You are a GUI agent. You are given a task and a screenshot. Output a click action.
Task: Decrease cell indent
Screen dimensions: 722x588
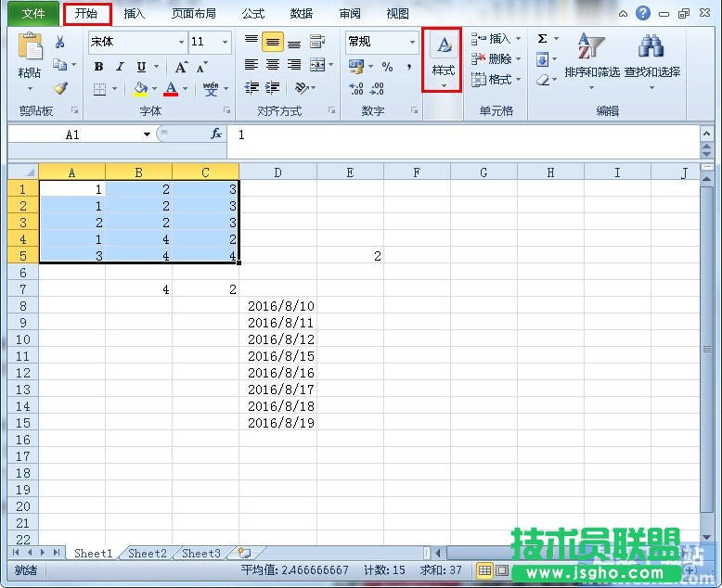coord(251,87)
